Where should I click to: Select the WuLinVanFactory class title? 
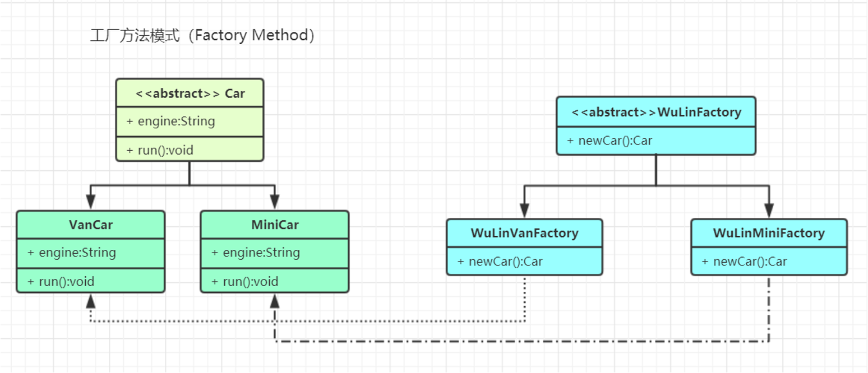(x=524, y=232)
